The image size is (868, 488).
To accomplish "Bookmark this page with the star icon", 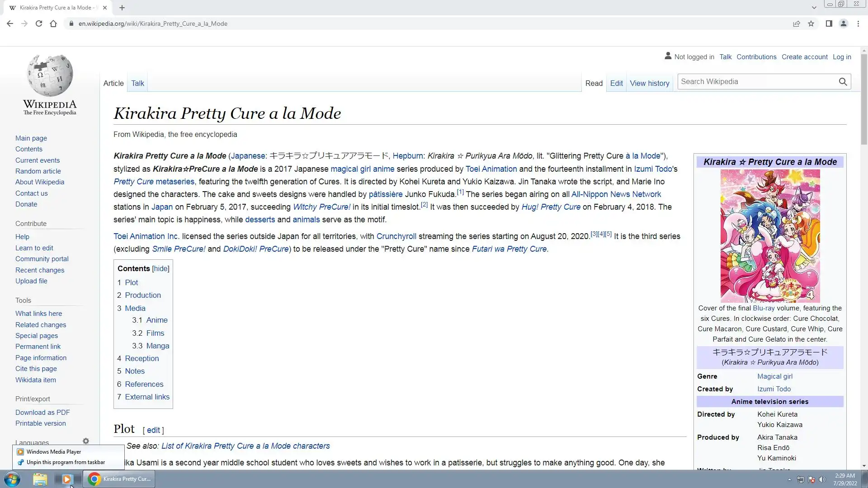I will [811, 23].
